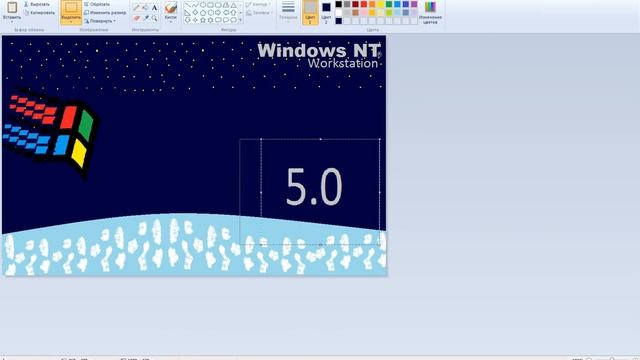Pick the custom dark navy swatch in bottom row
The image size is (640, 360).
pyautogui.click(x=339, y=21)
